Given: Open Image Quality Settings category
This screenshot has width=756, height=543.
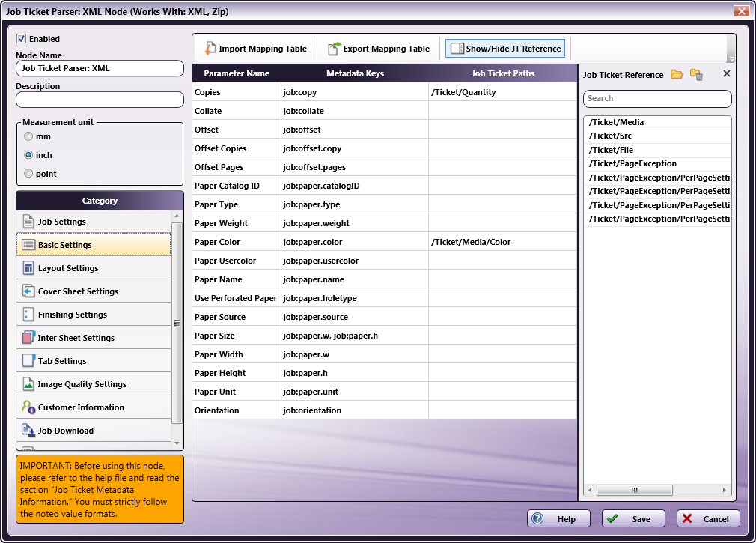Looking at the screenshot, I should (94, 384).
